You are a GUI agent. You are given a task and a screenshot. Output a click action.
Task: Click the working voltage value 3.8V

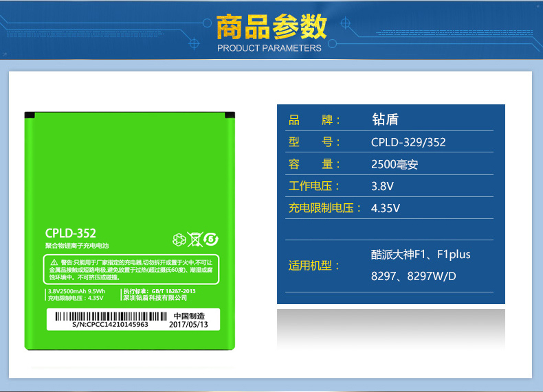pyautogui.click(x=382, y=186)
